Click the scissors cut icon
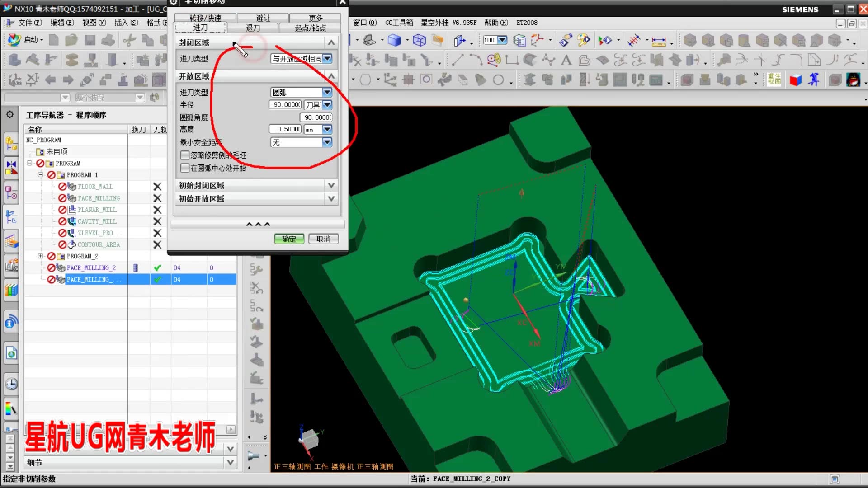The image size is (868, 488). 129,40
